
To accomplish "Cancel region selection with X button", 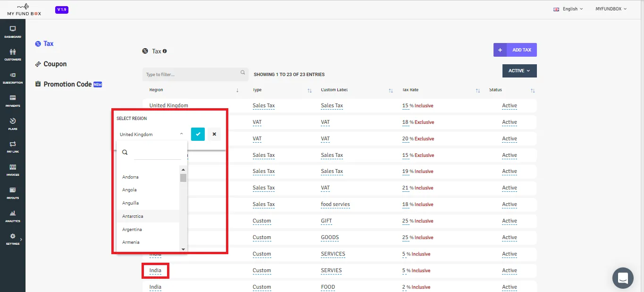I will coord(214,134).
